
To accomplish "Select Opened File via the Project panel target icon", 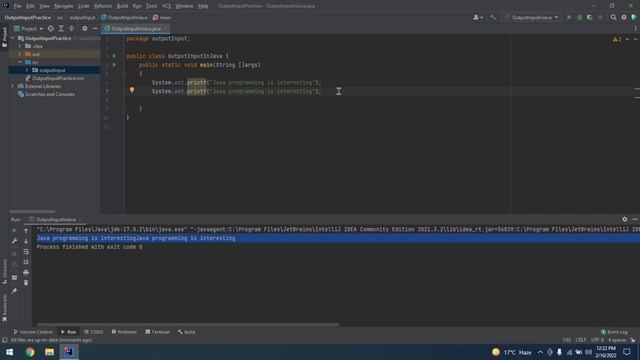I will pyautogui.click(x=51, y=29).
